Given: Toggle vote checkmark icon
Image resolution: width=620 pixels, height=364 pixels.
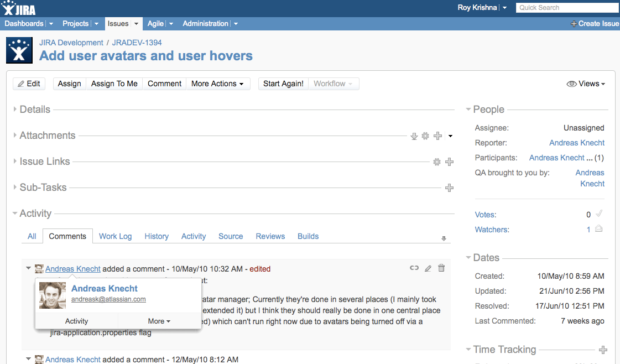Looking at the screenshot, I should 598,214.
